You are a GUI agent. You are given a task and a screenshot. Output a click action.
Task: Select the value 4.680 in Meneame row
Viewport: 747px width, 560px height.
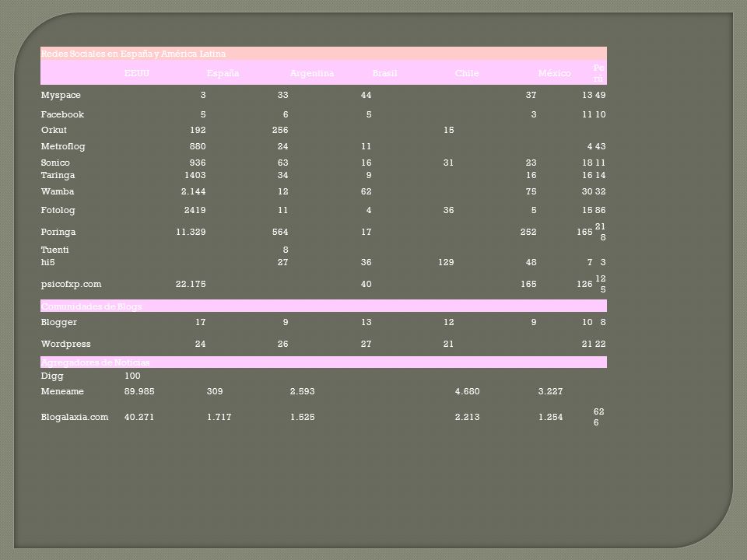(x=468, y=391)
